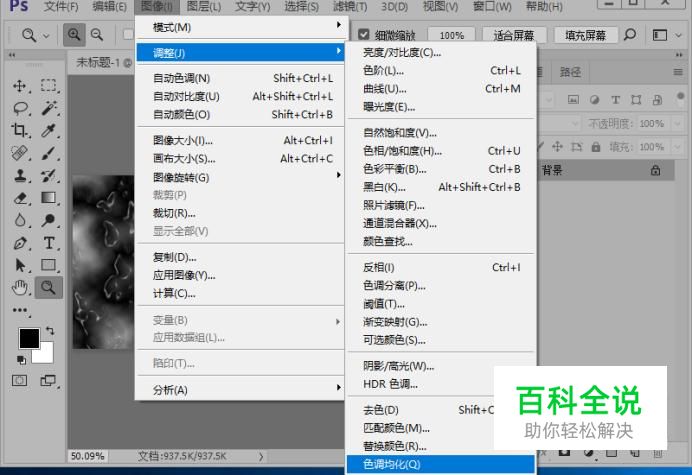This screenshot has height=475, width=692.
Task: Click the 50.09% zoom level field
Action: pyautogui.click(x=87, y=456)
